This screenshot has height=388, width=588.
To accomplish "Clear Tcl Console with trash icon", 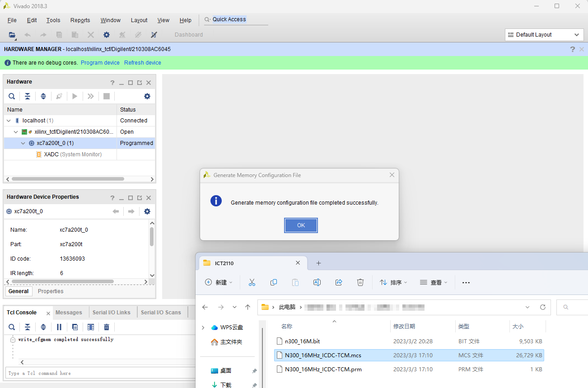I will [x=107, y=327].
